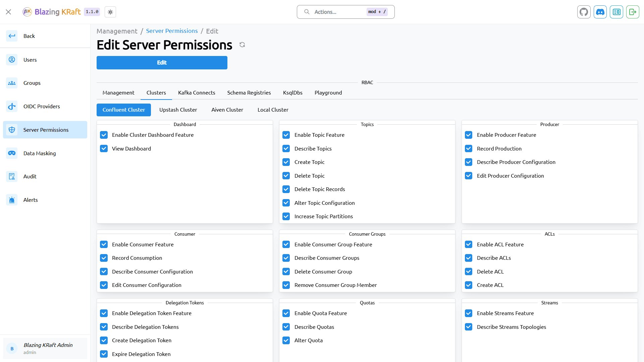Toggle off the Delete ACL permission
This screenshot has height=362, width=644.
click(469, 271)
